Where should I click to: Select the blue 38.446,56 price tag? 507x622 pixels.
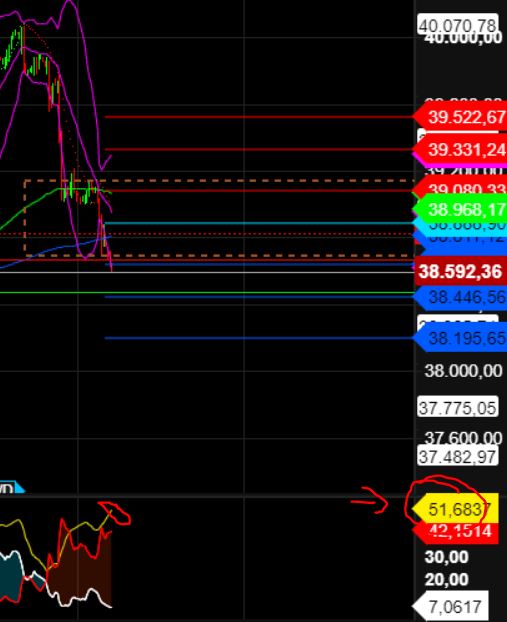(x=460, y=297)
